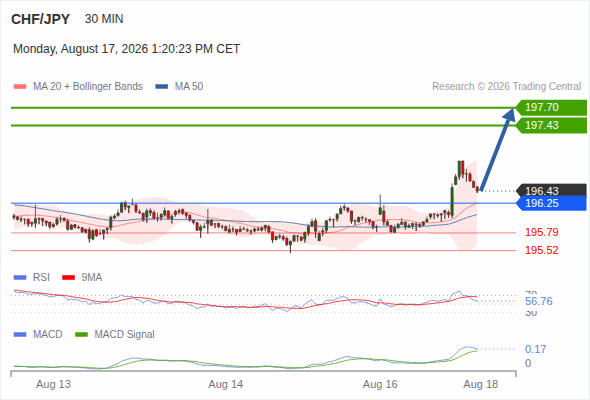Select the 197.70 green resistance price tag
Screen dimensions: 590x400
click(x=551, y=108)
